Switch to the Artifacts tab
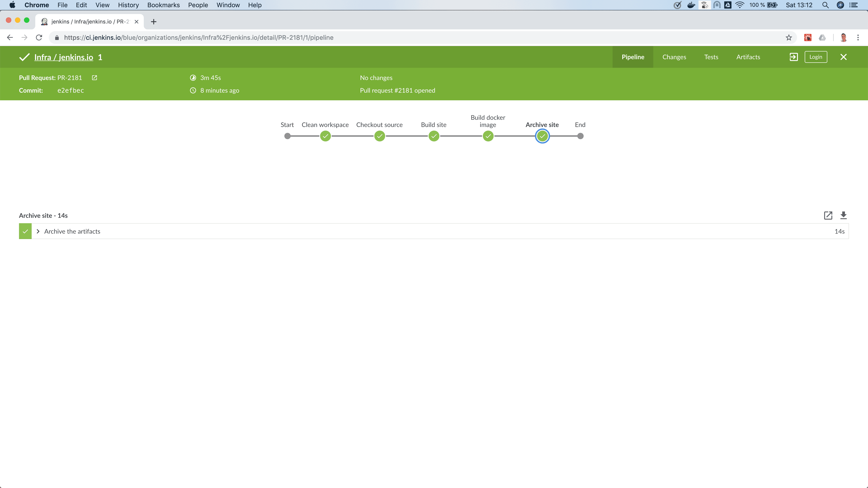The height and width of the screenshot is (488, 868). (x=748, y=57)
